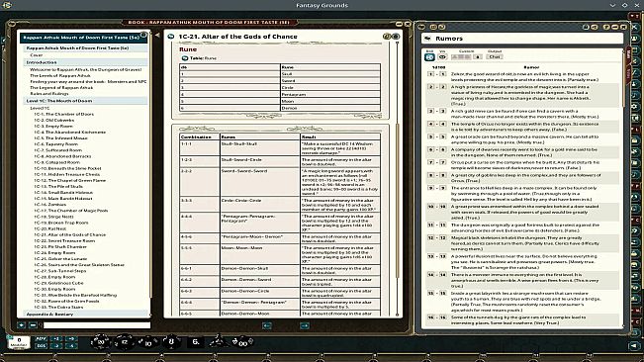
Task: Open the Rune table link icon
Action: point(185,58)
